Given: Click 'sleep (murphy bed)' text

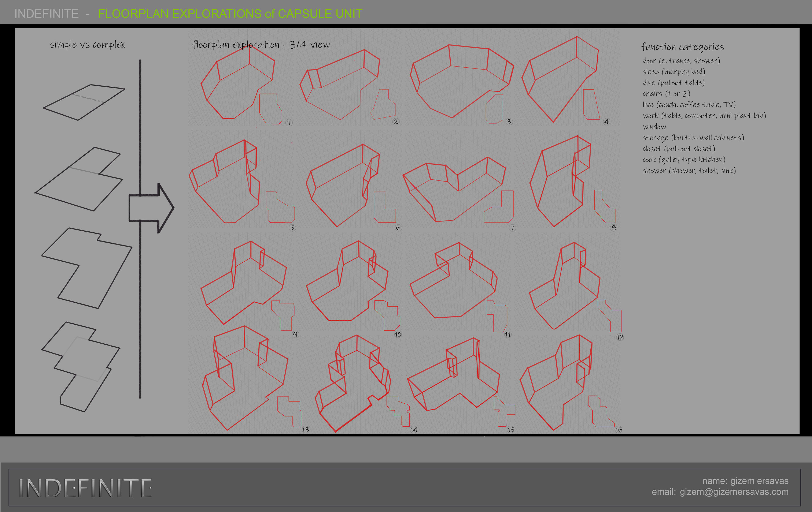Looking at the screenshot, I should pyautogui.click(x=674, y=72).
